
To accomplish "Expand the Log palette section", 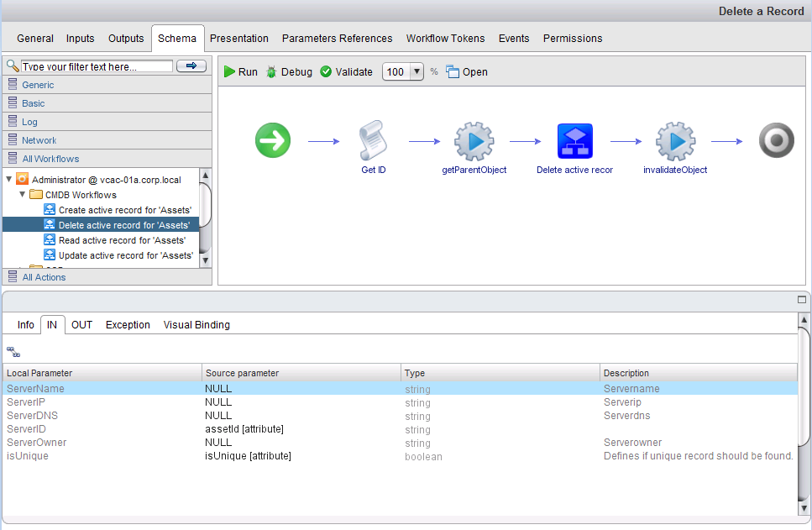I will [x=107, y=122].
